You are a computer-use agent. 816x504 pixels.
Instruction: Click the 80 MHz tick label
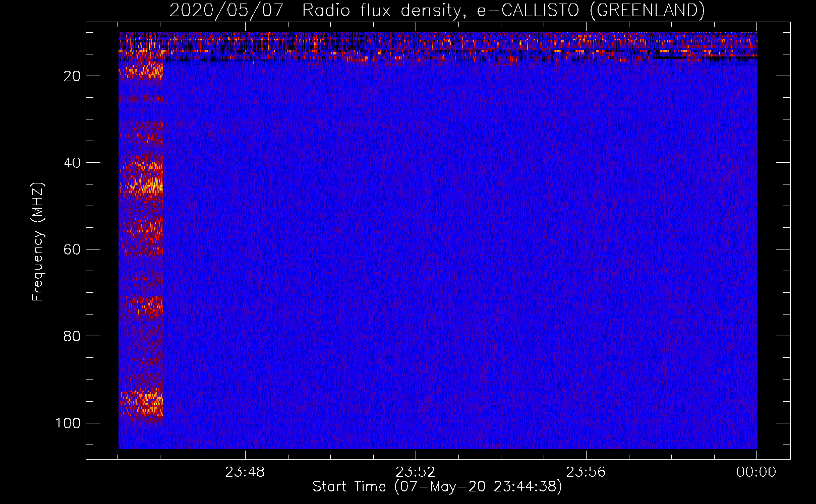pyautogui.click(x=72, y=336)
